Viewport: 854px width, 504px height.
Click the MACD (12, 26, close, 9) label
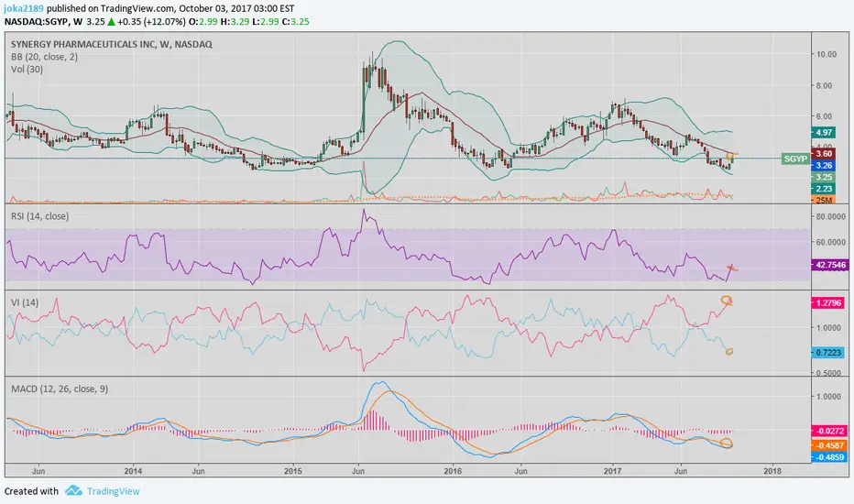pos(60,389)
